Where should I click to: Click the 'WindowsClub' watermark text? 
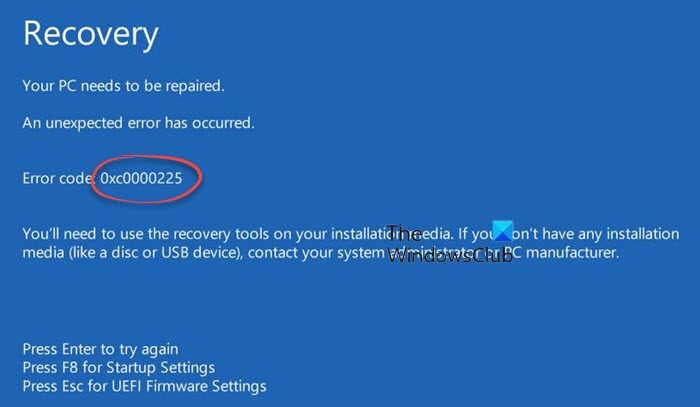point(450,256)
